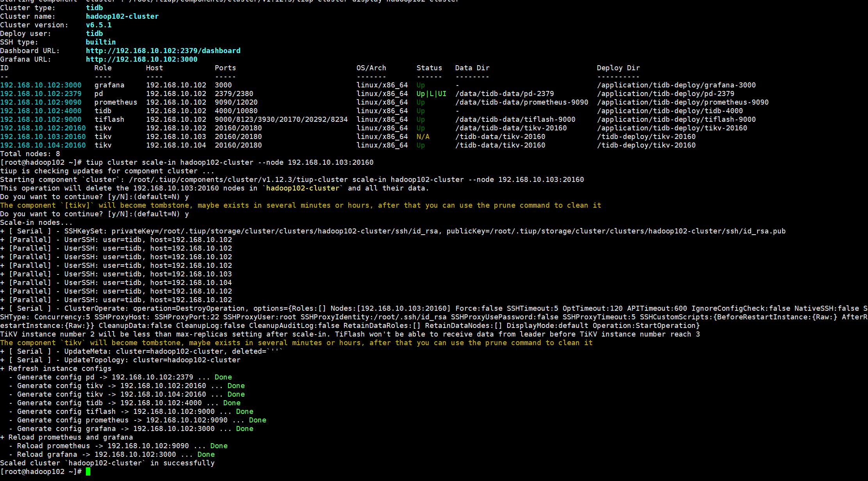Click the Total nodes: 8 line
Image resolution: width=868 pixels, height=481 pixels.
[30, 154]
